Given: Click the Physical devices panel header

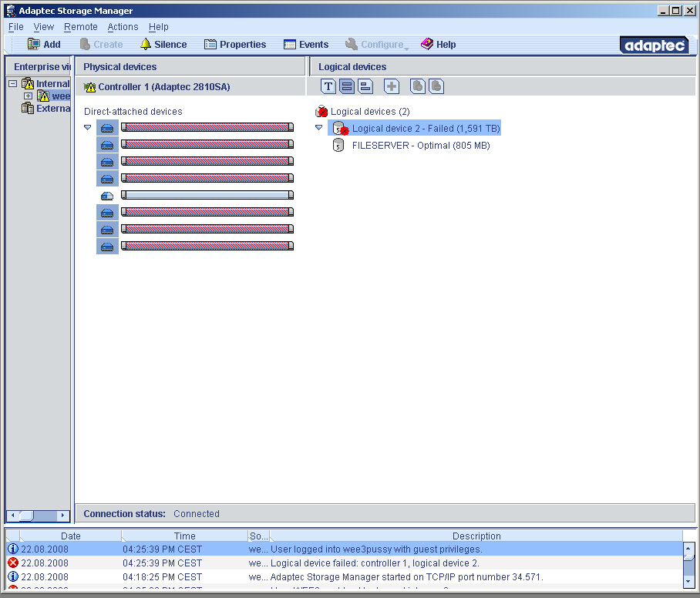Looking at the screenshot, I should [190, 66].
